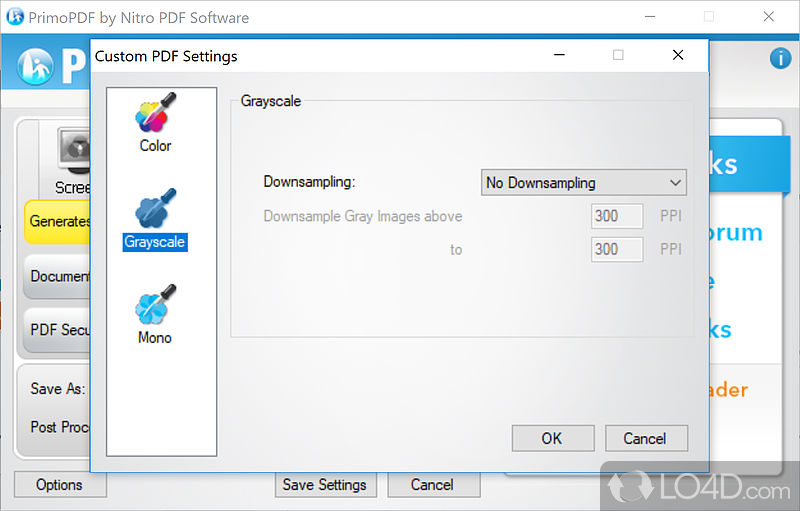
Task: Close the Custom PDF Settings dialog
Action: point(678,55)
